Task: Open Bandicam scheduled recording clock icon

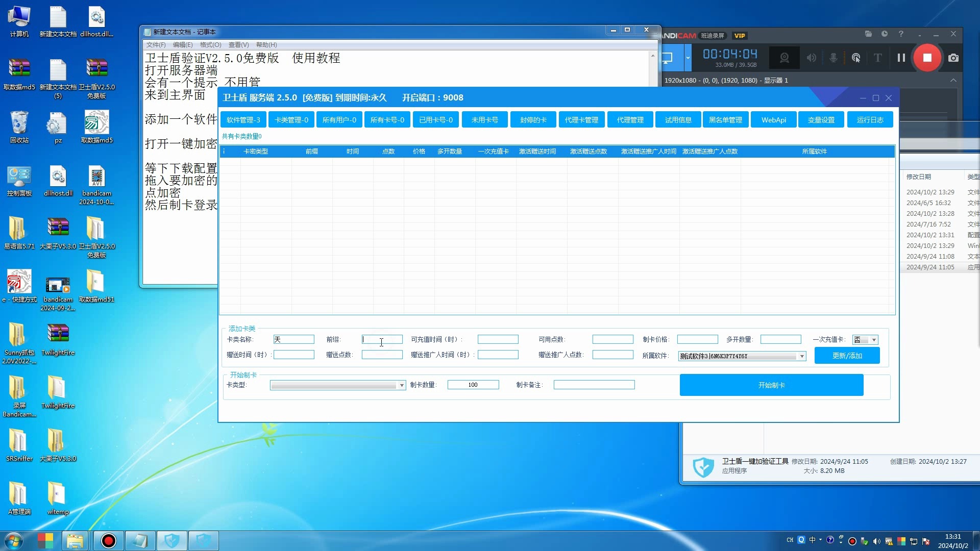Action: coord(885,34)
